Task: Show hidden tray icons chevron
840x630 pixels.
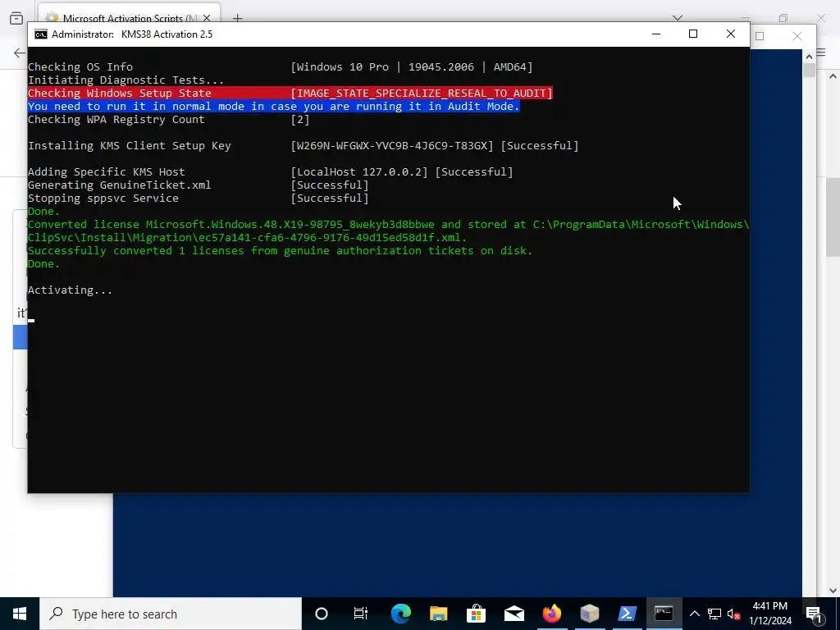Action: click(x=694, y=614)
